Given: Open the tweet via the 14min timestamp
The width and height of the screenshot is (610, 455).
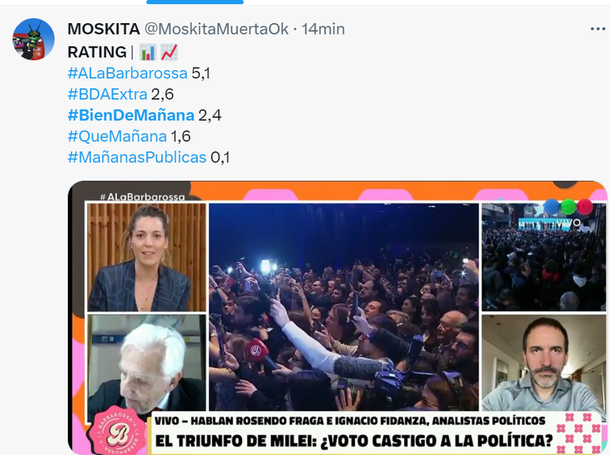Looking at the screenshot, I should coord(323,29).
